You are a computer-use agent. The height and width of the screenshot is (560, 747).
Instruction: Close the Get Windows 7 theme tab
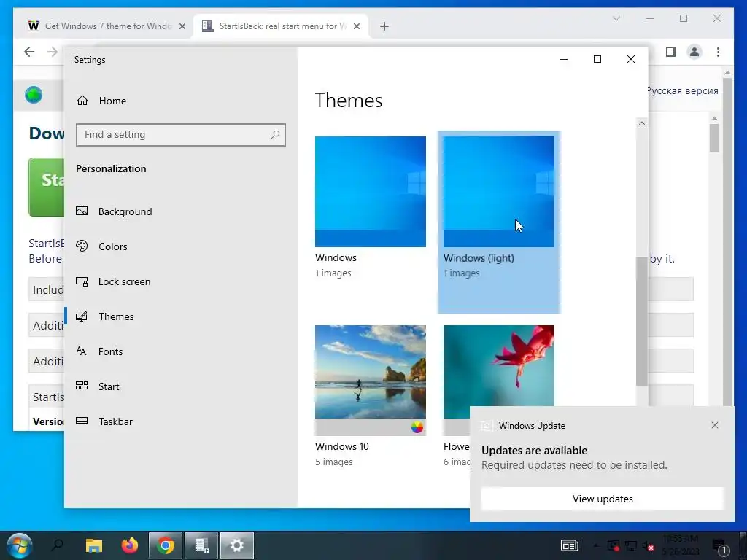point(182,27)
